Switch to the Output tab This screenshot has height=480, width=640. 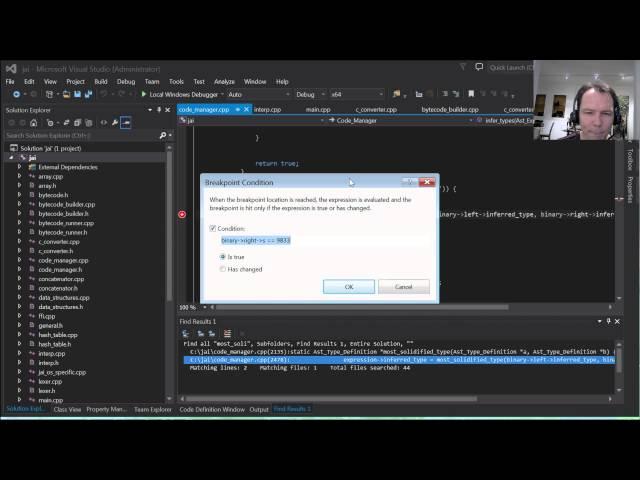pyautogui.click(x=259, y=409)
